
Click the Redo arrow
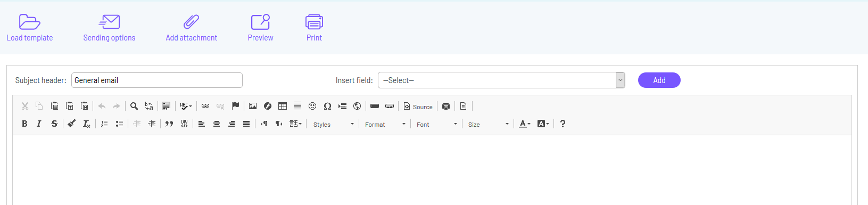point(117,106)
